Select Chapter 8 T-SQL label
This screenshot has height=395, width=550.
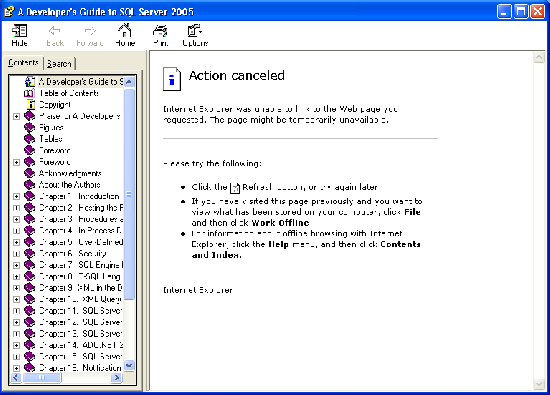[x=80, y=276]
